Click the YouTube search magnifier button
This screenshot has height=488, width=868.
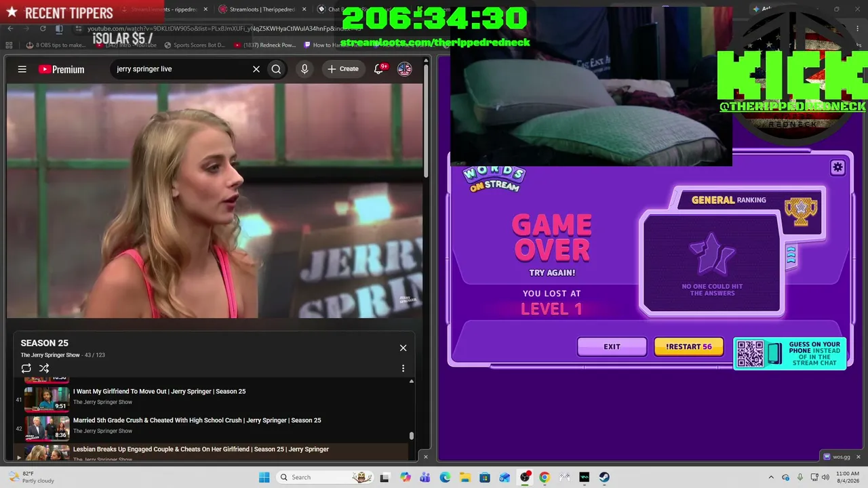click(x=276, y=69)
